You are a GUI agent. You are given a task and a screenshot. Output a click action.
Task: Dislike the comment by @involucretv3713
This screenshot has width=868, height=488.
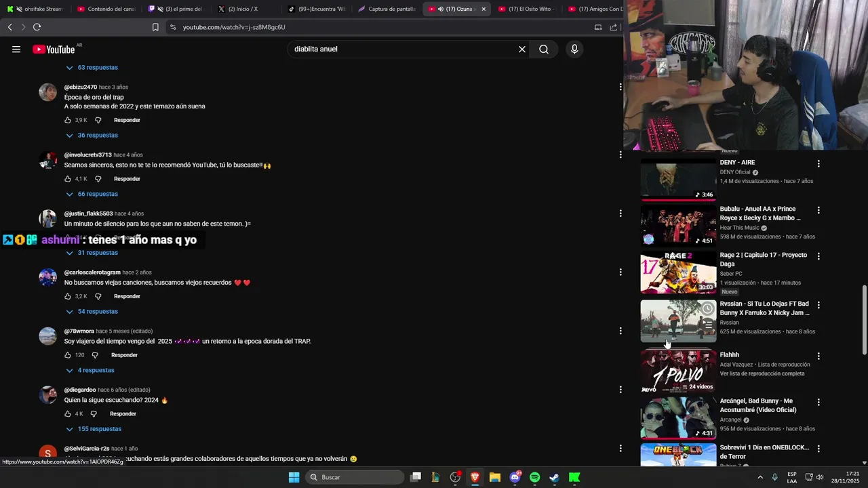click(x=98, y=179)
